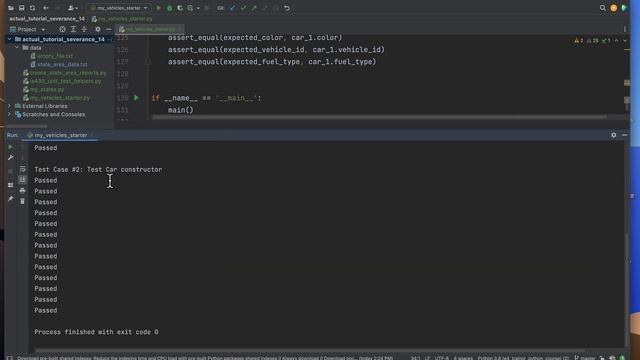Click the gray Stop icon in the main toolbar
The height and width of the screenshot is (360, 640).
click(207, 8)
